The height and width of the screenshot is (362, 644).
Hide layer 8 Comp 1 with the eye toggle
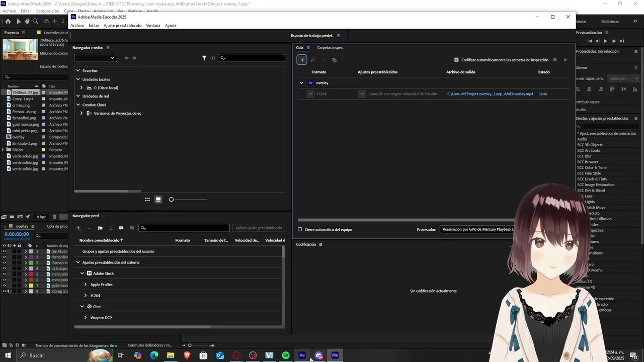click(x=4, y=291)
